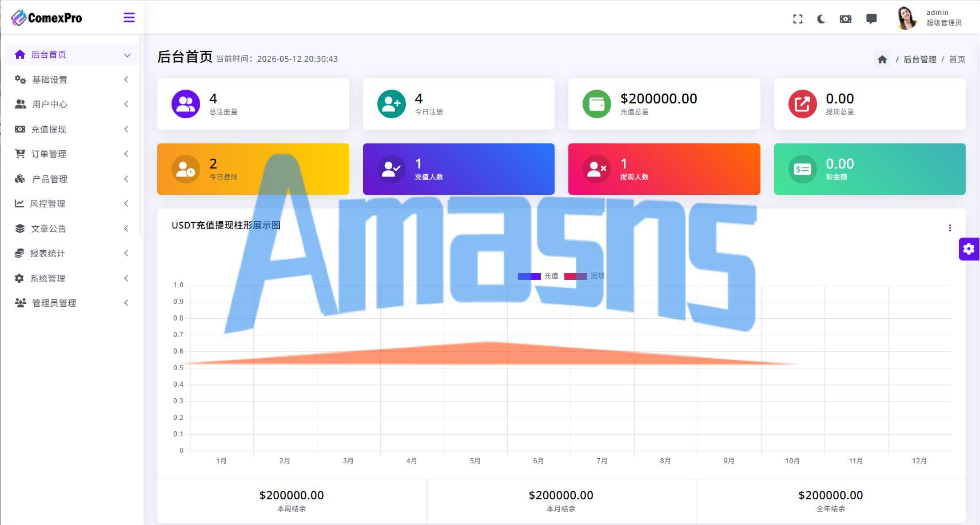Collapse the 后台首页 dropdown chevron
Viewport: 980px width, 525px height.
tap(127, 55)
